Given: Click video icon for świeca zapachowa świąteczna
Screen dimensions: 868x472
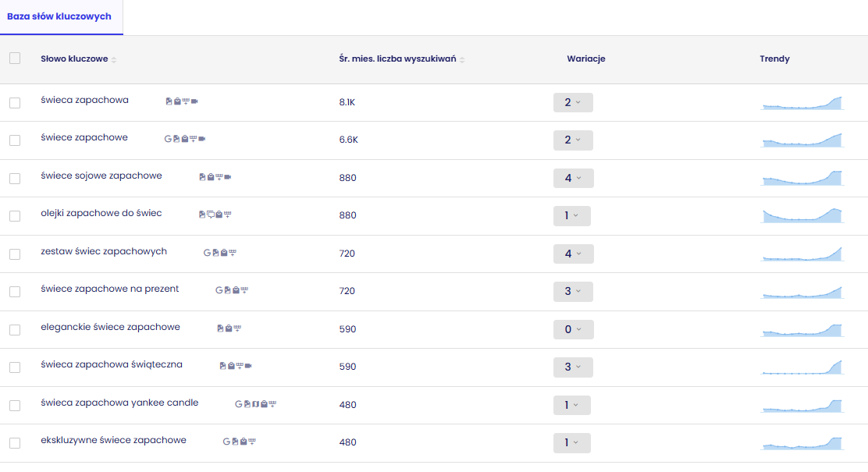Looking at the screenshot, I should (x=248, y=366).
